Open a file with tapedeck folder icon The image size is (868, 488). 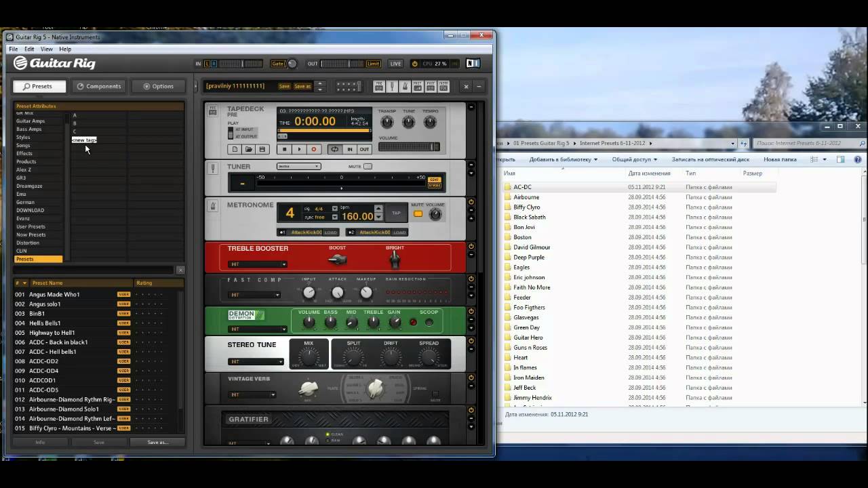249,149
